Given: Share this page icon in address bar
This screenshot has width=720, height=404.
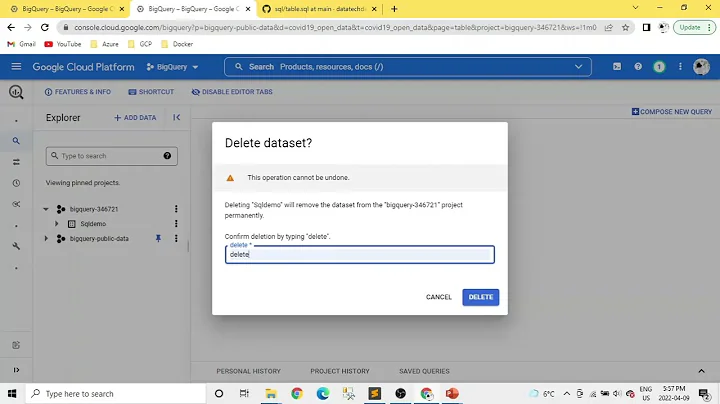Looking at the screenshot, I should pos(608,28).
